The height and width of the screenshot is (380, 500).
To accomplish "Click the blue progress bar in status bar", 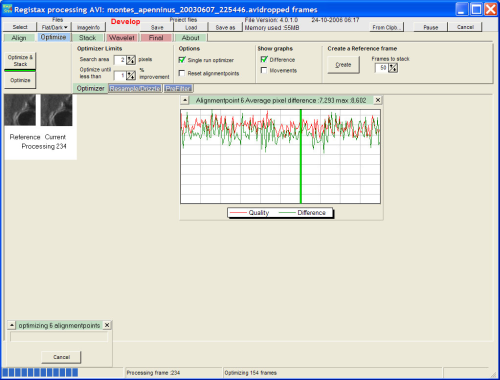I will point(40,372).
